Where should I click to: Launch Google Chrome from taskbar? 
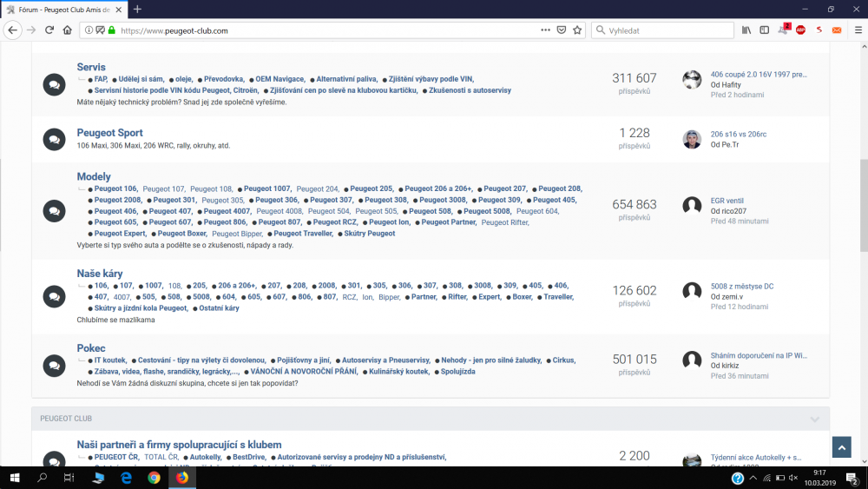coord(154,478)
